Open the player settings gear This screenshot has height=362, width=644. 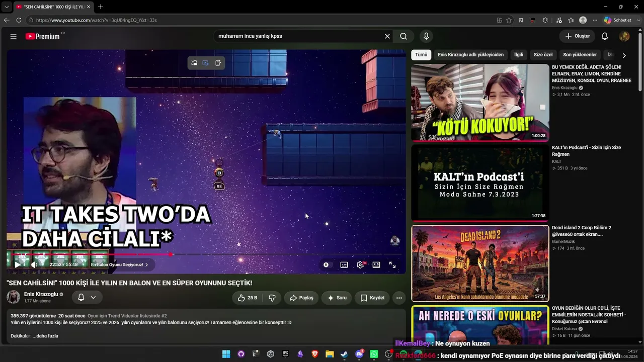[360, 265]
